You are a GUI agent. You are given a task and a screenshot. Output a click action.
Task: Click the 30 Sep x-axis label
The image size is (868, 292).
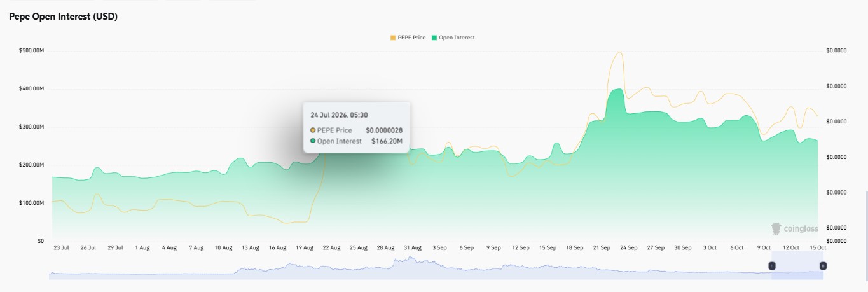pyautogui.click(x=682, y=247)
